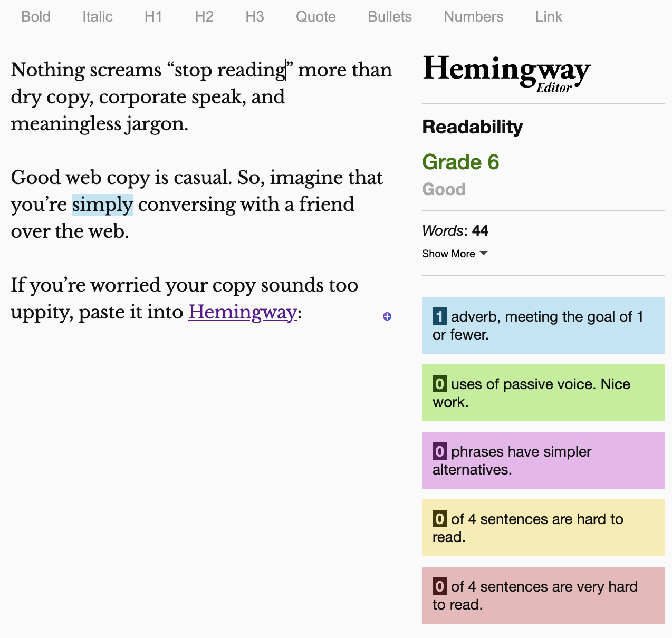This screenshot has height=638, width=672.
Task: Expand the Show More readability details
Action: pos(449,254)
